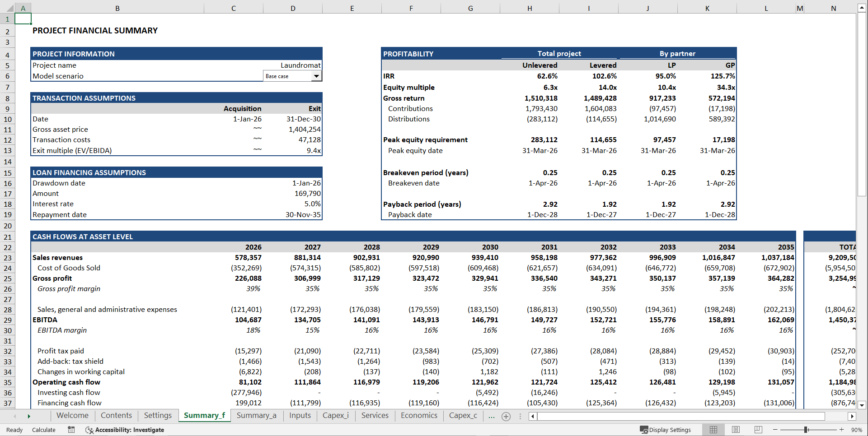Open the Model scenario dropdown

316,76
